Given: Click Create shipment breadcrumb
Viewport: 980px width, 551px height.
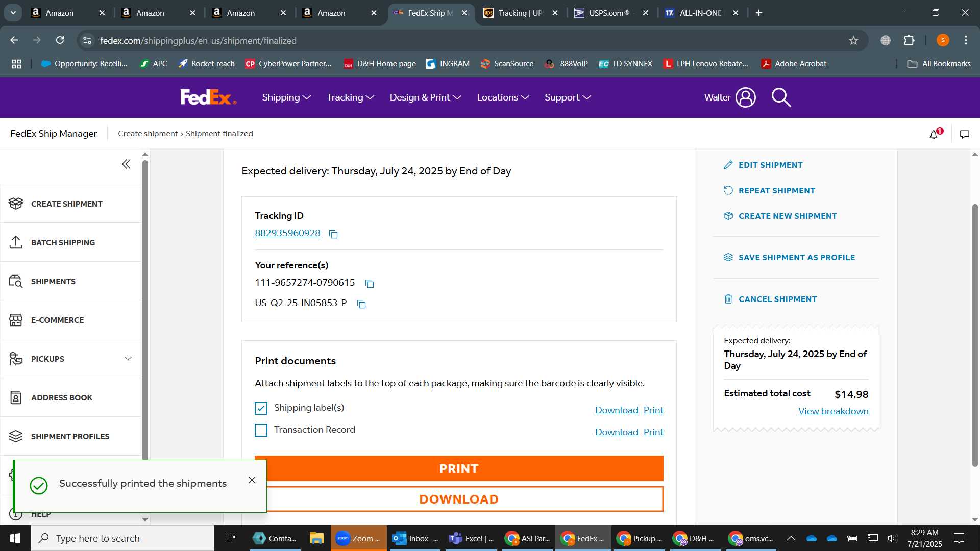Looking at the screenshot, I should point(148,134).
